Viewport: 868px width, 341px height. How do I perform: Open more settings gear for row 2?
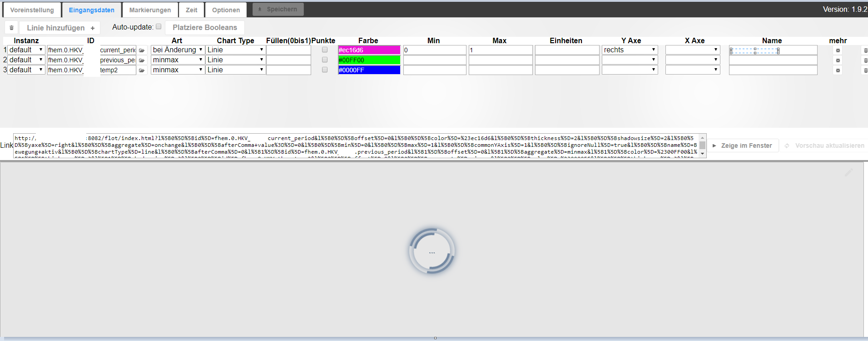tap(838, 60)
